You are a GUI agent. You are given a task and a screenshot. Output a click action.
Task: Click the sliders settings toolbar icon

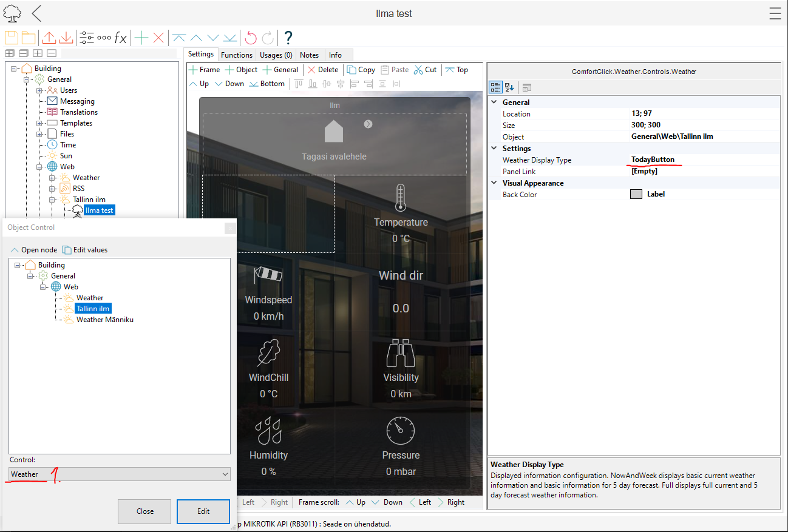tap(87, 38)
